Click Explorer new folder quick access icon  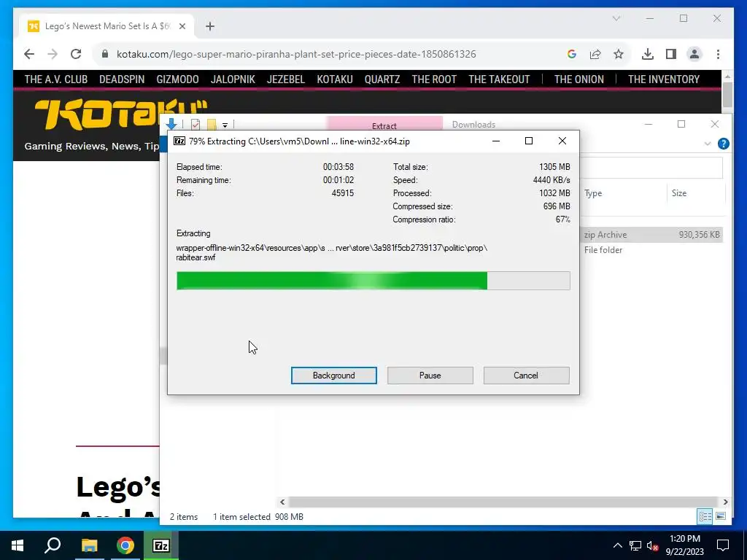tap(212, 125)
